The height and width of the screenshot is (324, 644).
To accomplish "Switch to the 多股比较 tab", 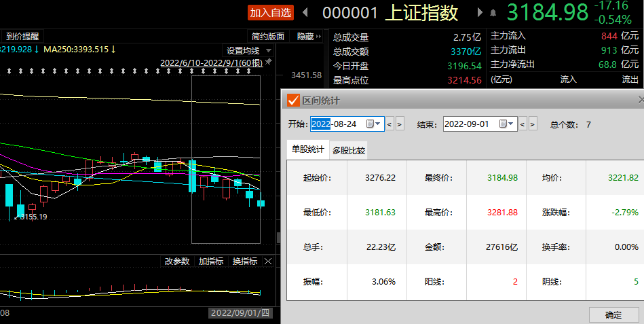I will click(x=349, y=151).
